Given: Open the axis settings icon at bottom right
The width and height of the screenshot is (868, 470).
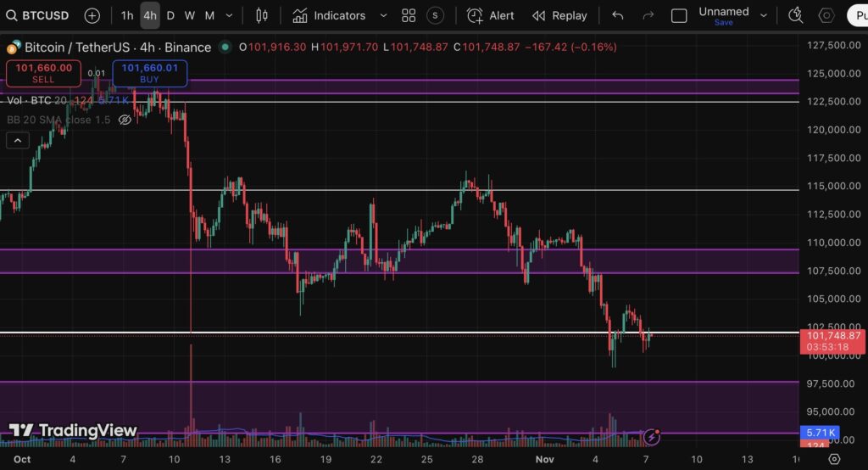Looking at the screenshot, I should coord(834,459).
